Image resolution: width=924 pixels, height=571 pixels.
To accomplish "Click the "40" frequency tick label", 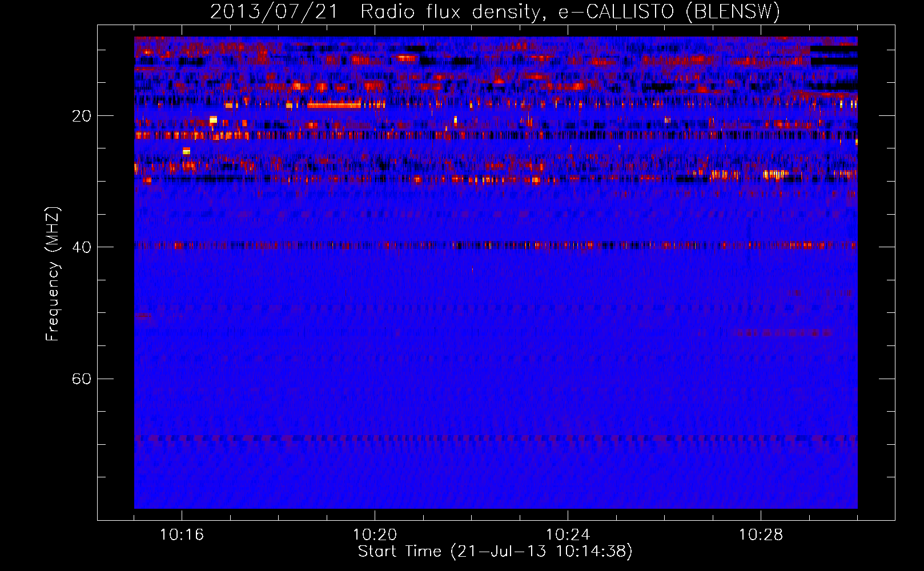I will coord(81,247).
